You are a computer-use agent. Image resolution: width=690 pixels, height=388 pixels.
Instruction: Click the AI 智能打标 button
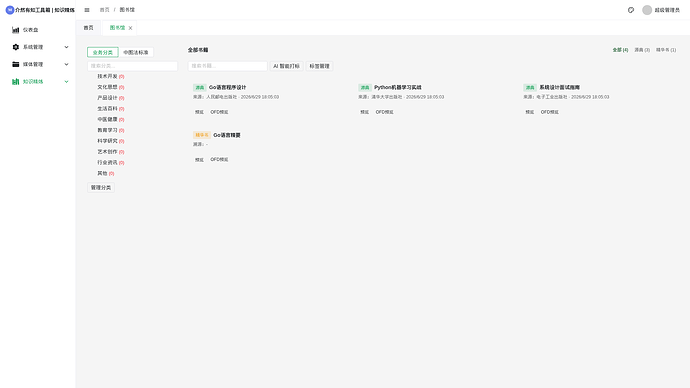(x=286, y=66)
